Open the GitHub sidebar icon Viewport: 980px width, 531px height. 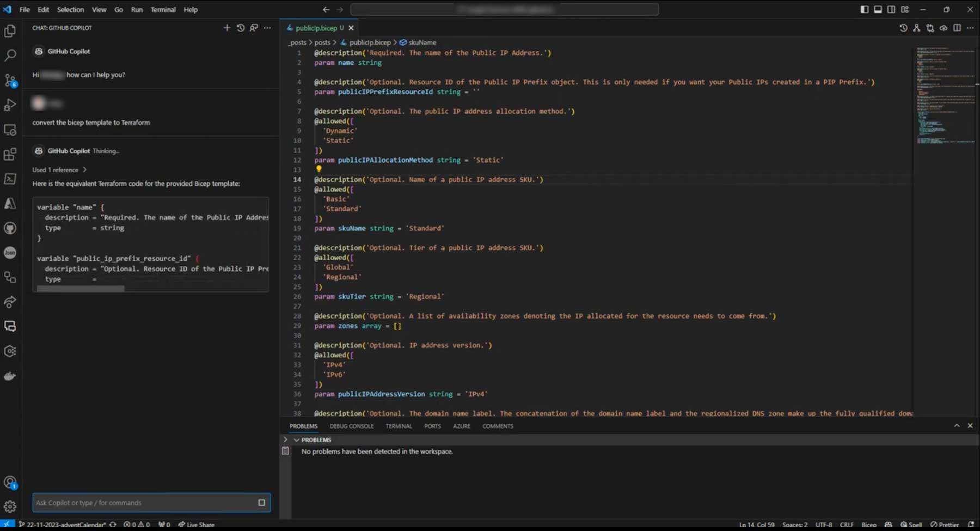click(x=10, y=228)
